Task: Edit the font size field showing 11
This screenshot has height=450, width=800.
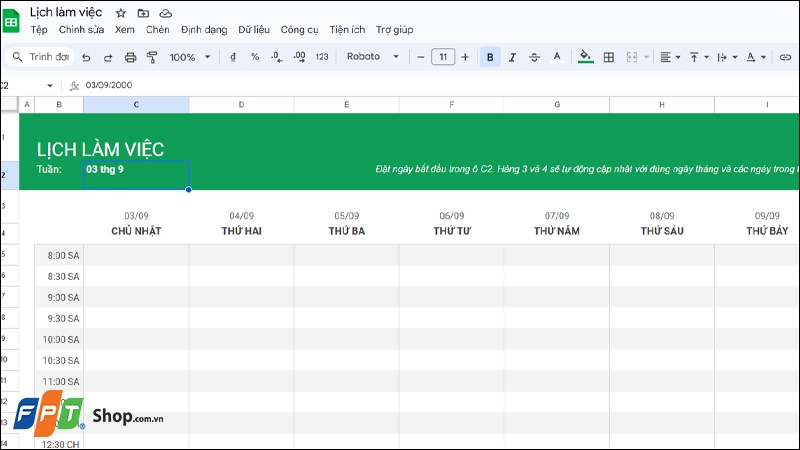Action: click(443, 57)
